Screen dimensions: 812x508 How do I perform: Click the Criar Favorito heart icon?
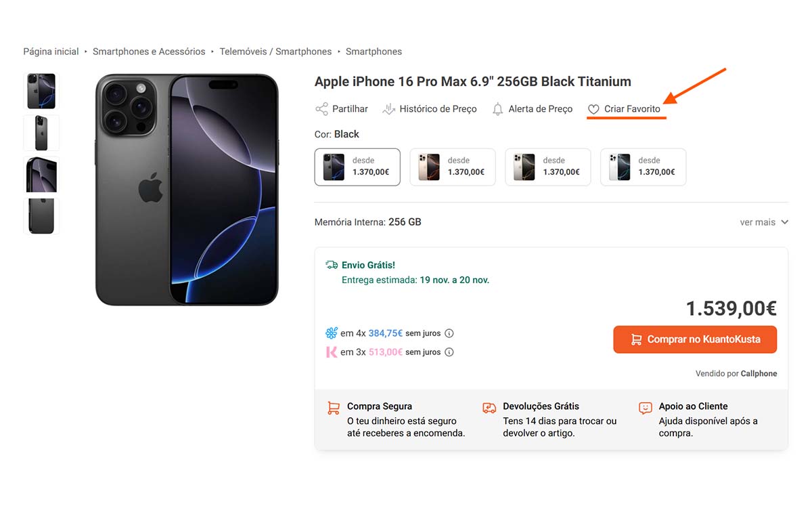pyautogui.click(x=593, y=109)
